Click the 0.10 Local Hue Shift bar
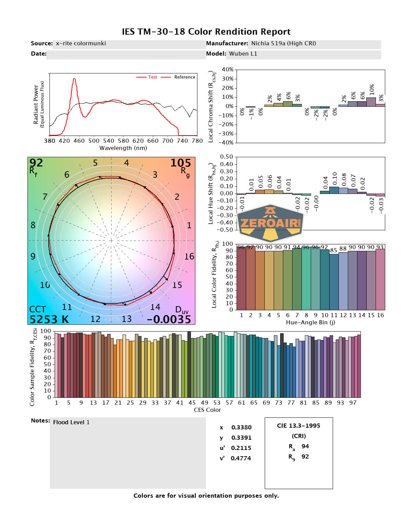The image size is (412, 532). pyautogui.click(x=334, y=190)
